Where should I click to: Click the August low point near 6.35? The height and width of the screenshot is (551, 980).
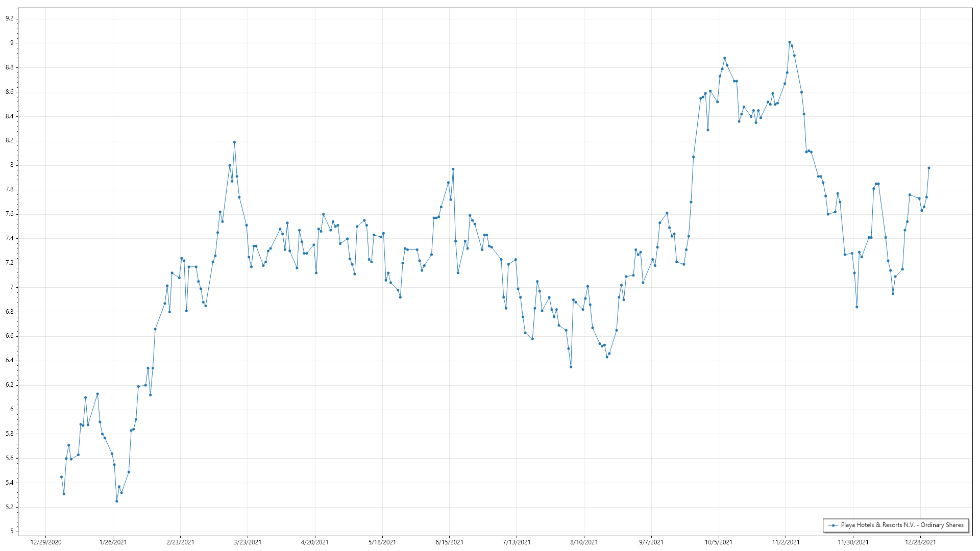pos(571,367)
